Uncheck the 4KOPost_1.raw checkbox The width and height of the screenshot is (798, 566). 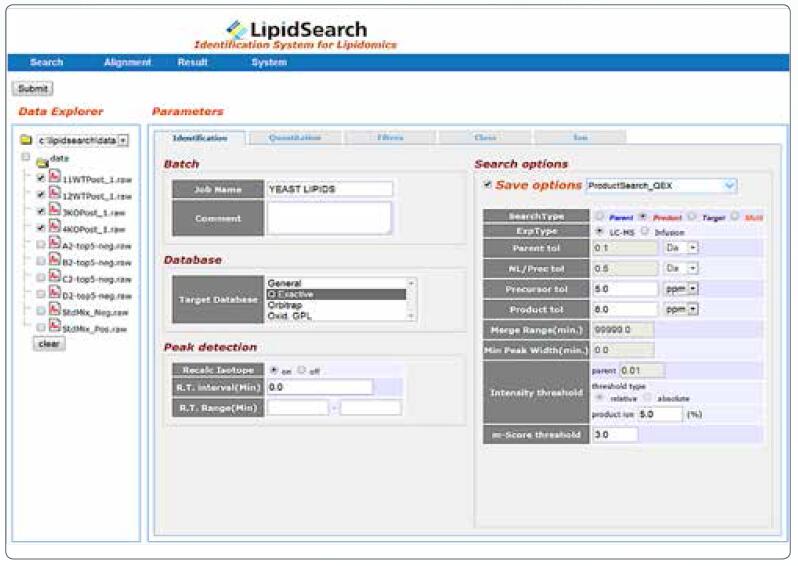(x=41, y=228)
